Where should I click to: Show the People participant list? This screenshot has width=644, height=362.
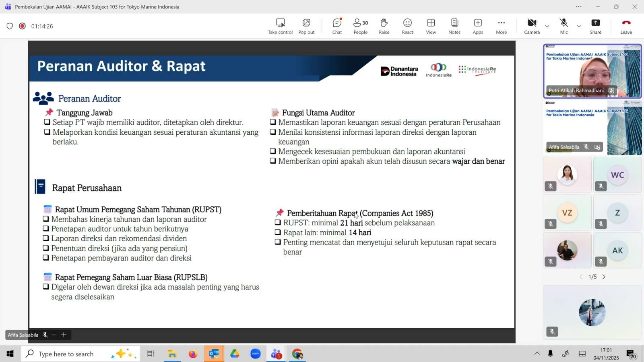point(360,26)
